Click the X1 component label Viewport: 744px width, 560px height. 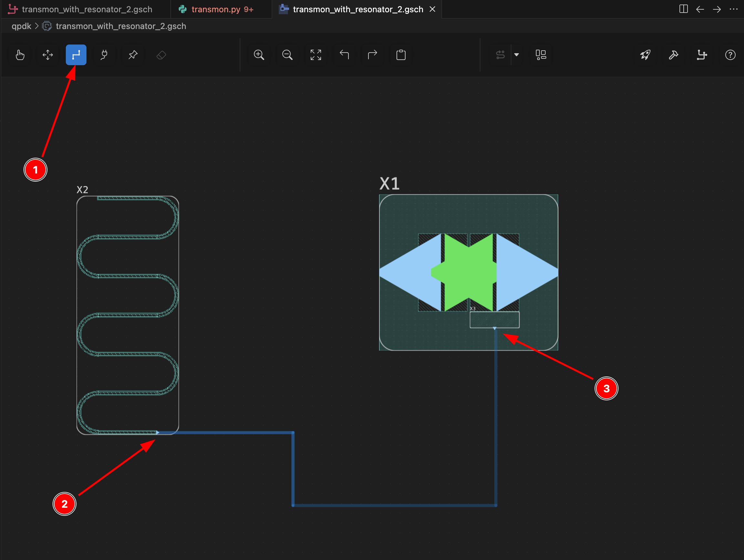(389, 184)
